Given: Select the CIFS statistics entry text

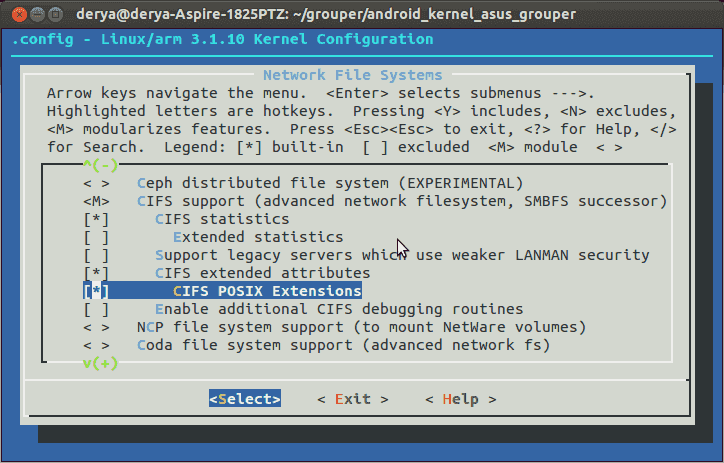Looking at the screenshot, I should point(222,219).
